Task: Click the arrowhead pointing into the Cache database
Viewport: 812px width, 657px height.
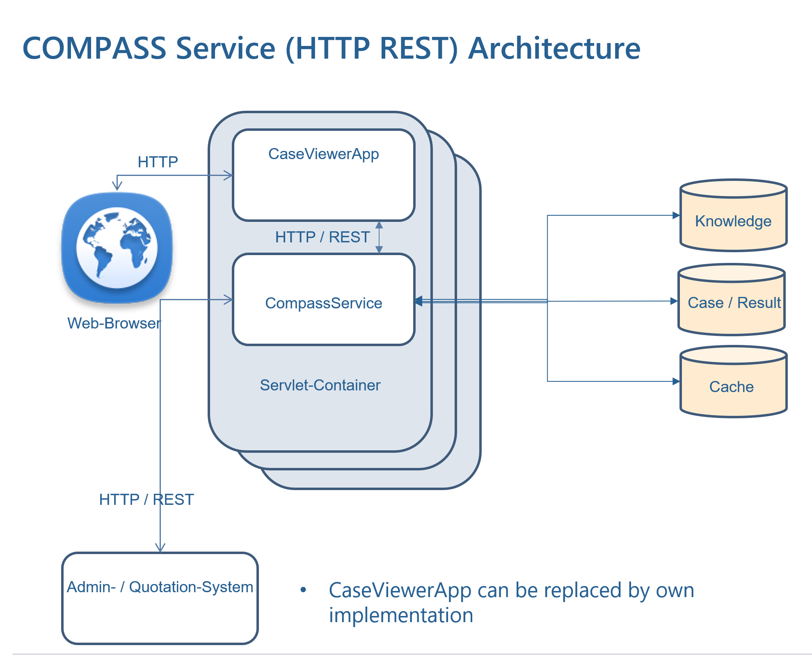Action: pos(676,381)
